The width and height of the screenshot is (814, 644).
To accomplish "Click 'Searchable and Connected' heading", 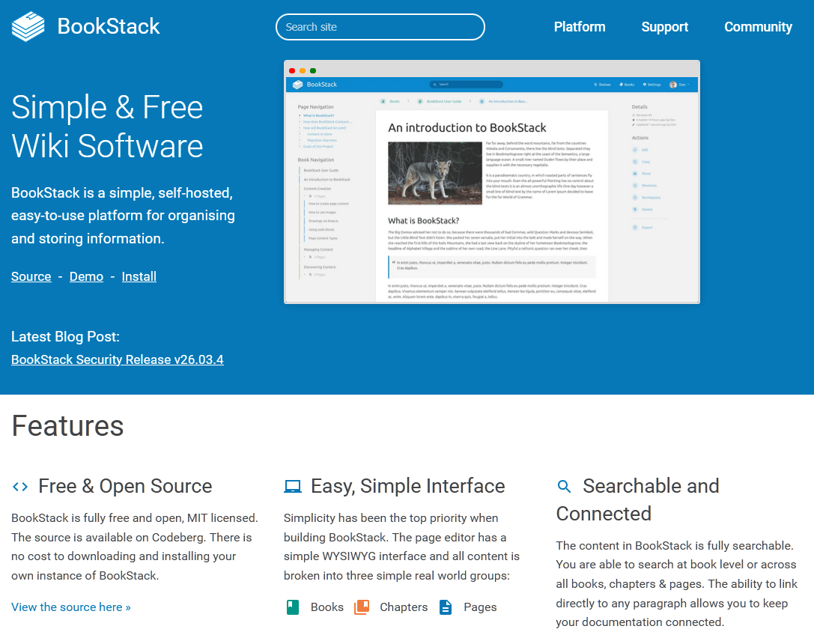I will click(637, 499).
